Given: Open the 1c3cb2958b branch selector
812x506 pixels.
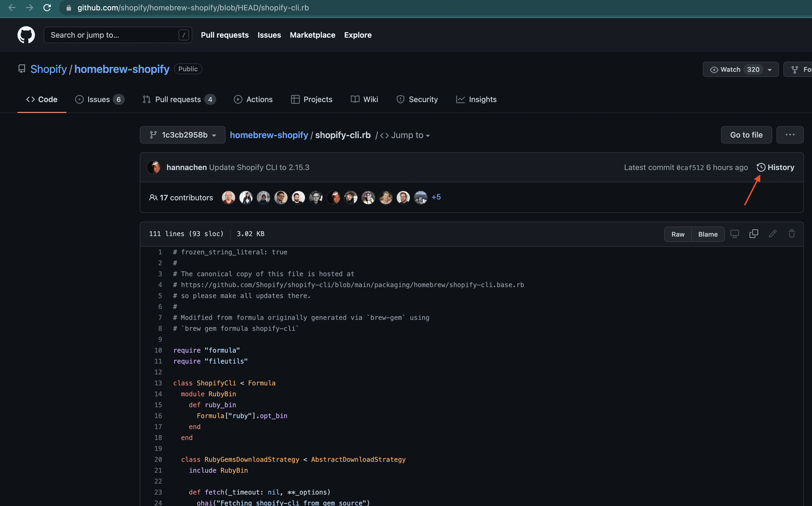Looking at the screenshot, I should [x=182, y=135].
